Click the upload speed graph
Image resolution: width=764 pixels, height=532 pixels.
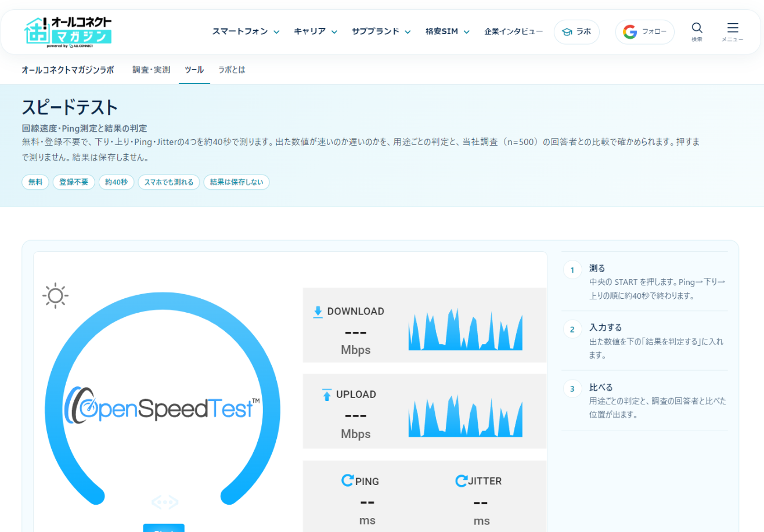pos(466,416)
